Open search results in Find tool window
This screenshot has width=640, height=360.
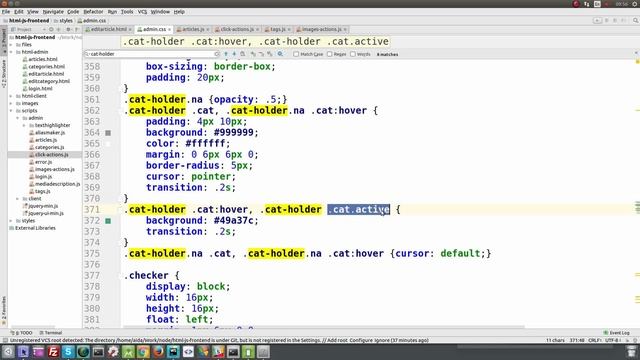coord(243,54)
